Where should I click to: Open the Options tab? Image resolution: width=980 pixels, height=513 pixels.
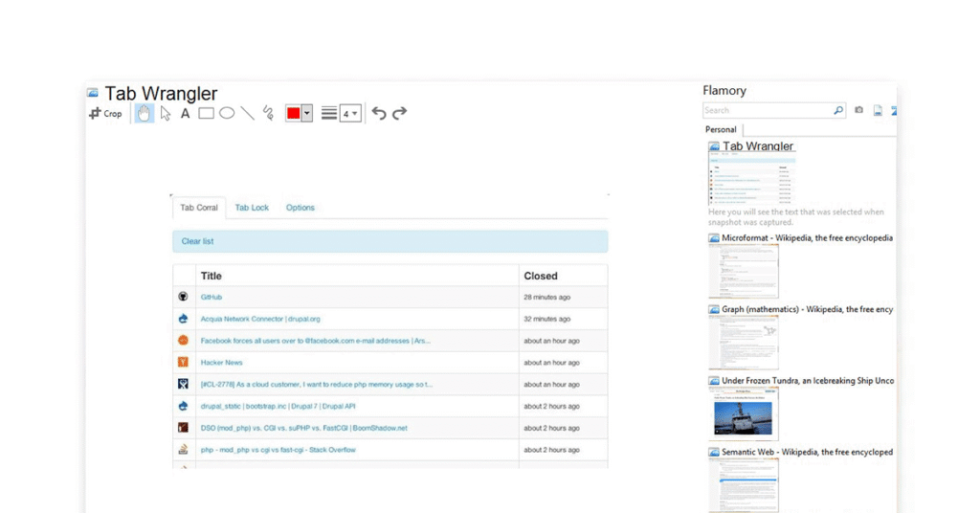tap(300, 208)
